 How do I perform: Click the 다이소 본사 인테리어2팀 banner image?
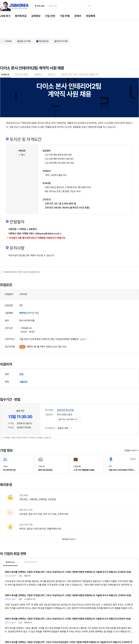pos(69,97)
